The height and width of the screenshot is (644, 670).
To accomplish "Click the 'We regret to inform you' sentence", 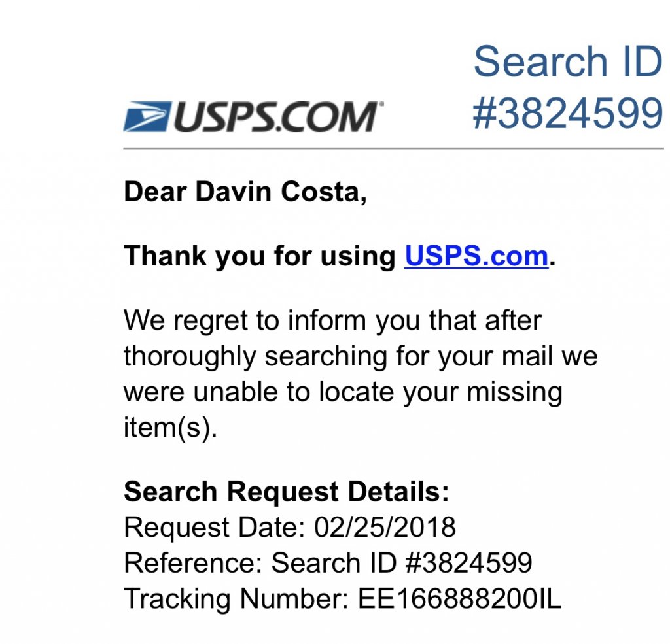I will coord(332,320).
